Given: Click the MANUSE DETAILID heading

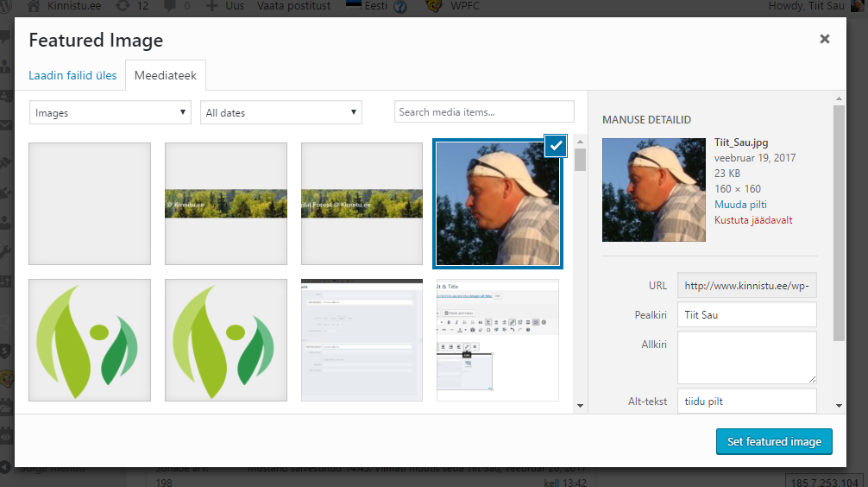Looking at the screenshot, I should [646, 120].
